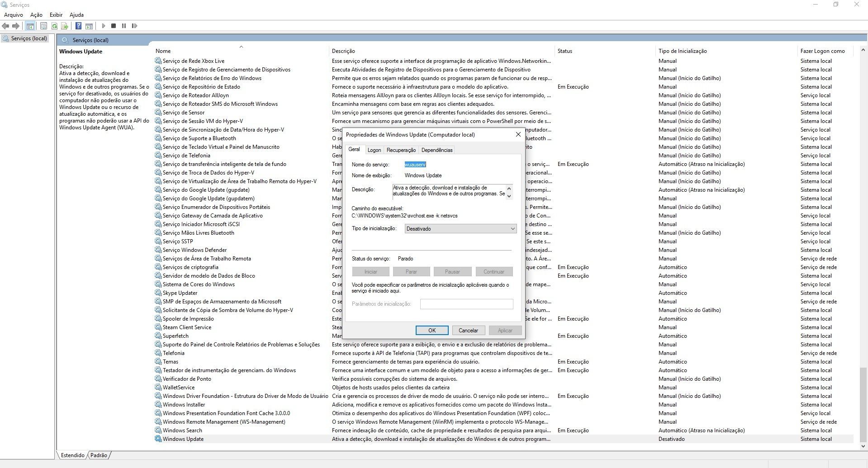Select the Geral tab in dialog

point(354,149)
